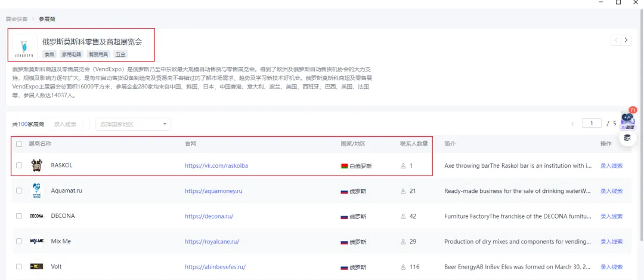The height and width of the screenshot is (280, 644).
Task: Click 录入线索 in Aquamat.ru row
Action: pos(611,191)
